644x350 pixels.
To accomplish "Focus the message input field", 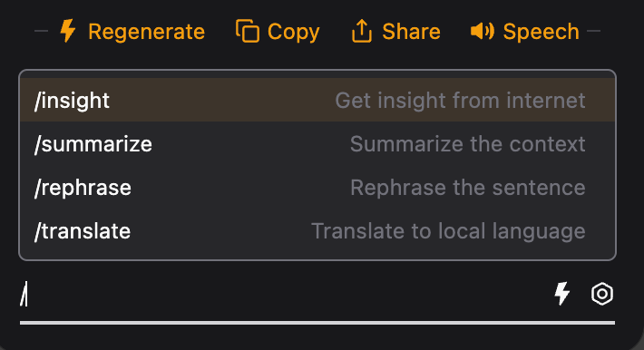I will coord(283,294).
